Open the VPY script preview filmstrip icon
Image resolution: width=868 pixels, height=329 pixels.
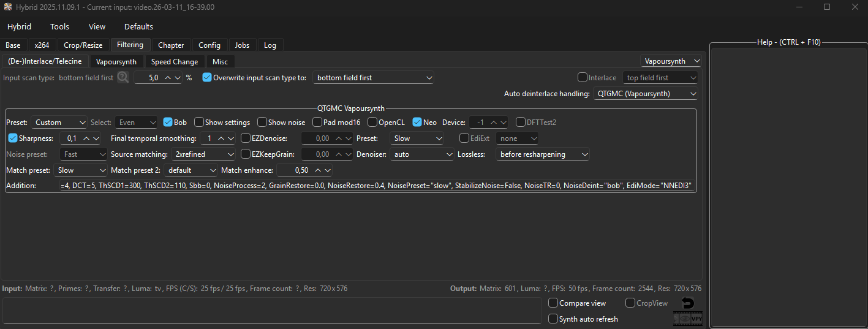tap(688, 319)
